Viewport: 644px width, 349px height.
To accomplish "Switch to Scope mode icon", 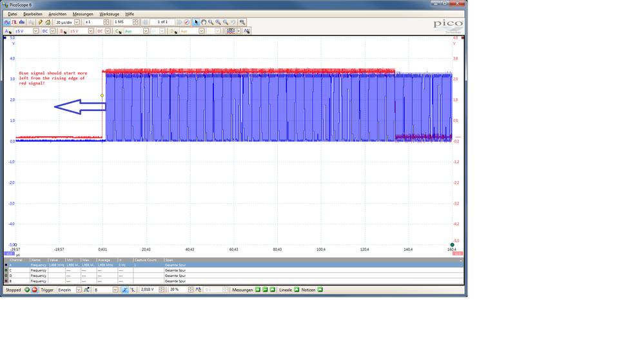I will point(7,22).
